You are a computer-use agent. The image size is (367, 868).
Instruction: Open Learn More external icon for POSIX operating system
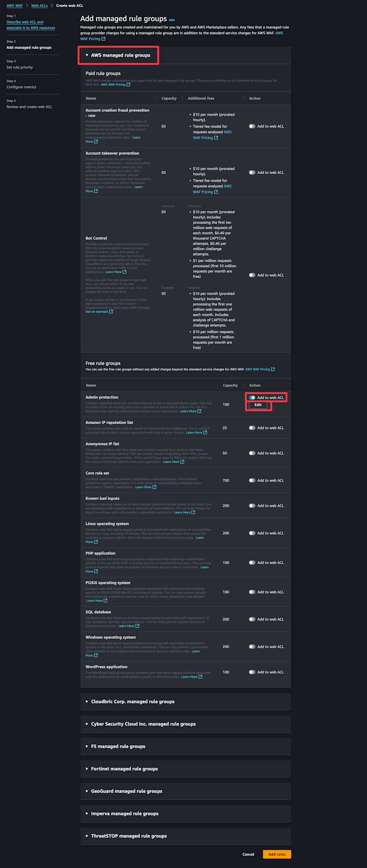105,601
